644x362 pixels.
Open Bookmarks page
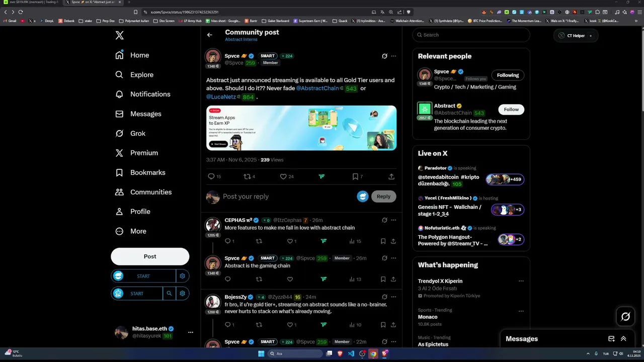(140, 172)
